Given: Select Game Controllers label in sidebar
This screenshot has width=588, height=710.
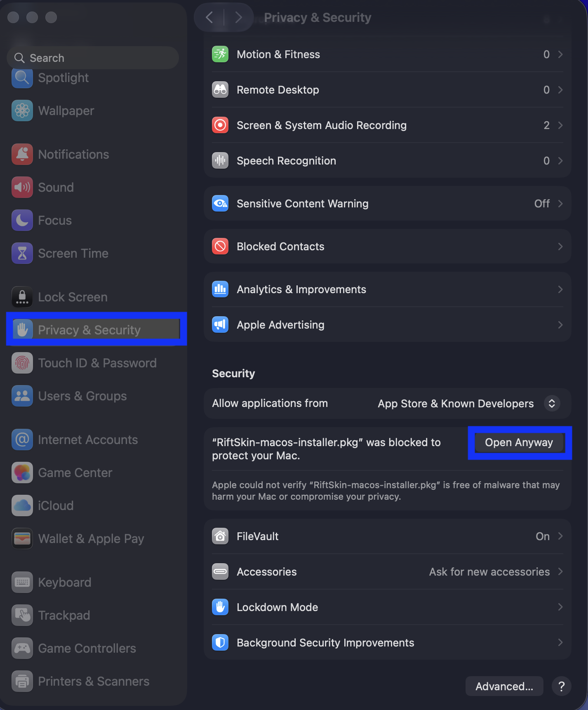Looking at the screenshot, I should pyautogui.click(x=87, y=648).
